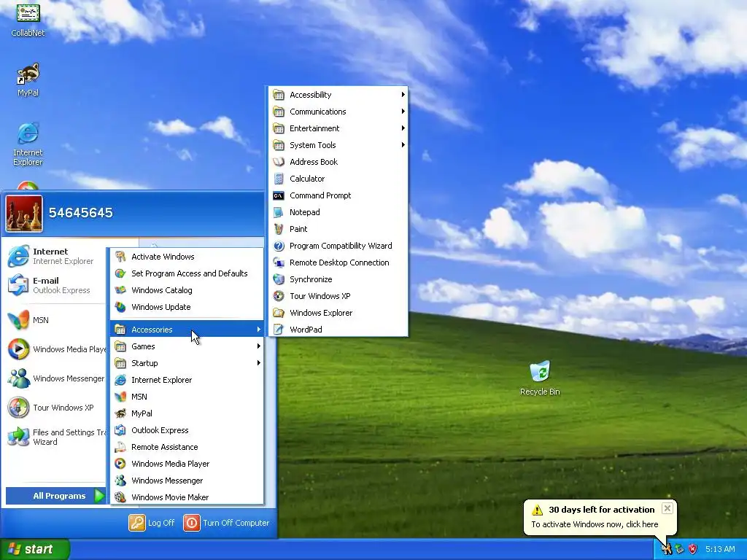Screen dimensions: 747x560
Task: Expand the Games submenu
Action: [x=187, y=346]
